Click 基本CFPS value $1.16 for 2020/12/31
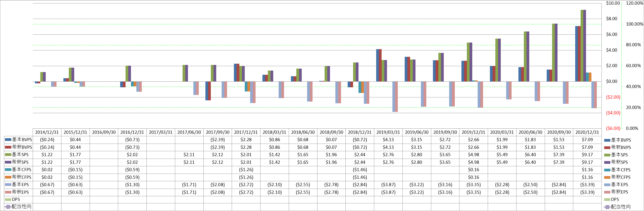 point(587,170)
